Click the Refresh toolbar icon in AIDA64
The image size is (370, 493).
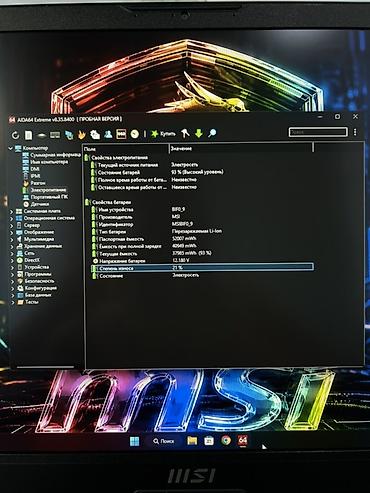click(15, 135)
